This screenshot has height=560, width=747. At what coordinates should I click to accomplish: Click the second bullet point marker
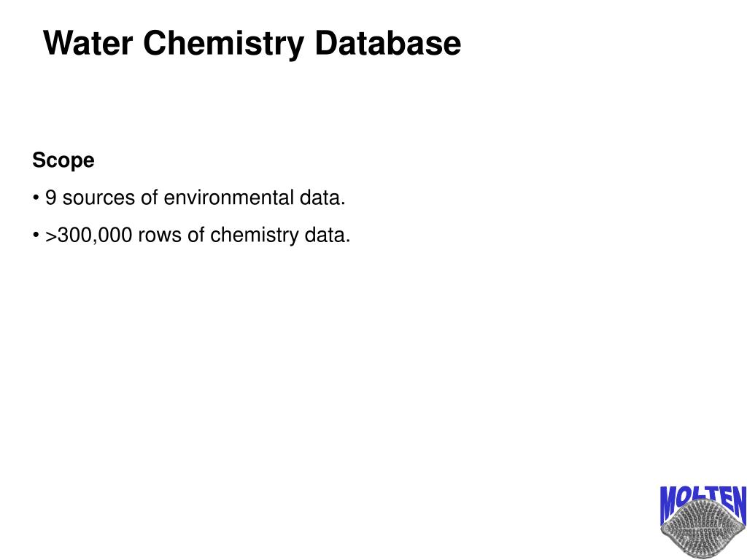click(x=36, y=236)
